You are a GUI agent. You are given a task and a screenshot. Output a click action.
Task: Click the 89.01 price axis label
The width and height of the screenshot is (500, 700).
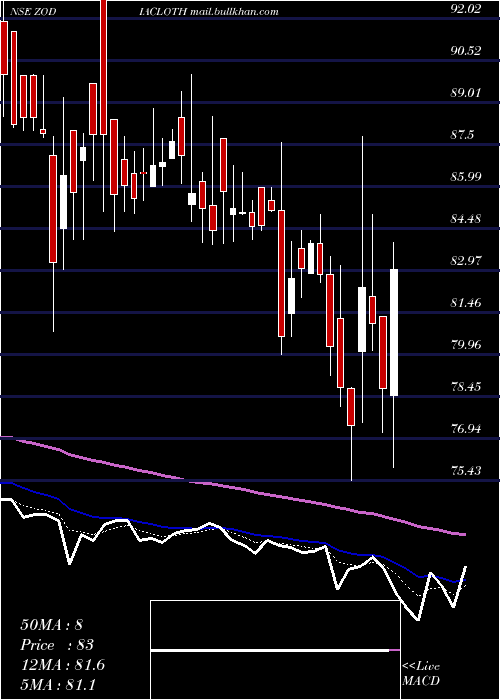tap(466, 93)
